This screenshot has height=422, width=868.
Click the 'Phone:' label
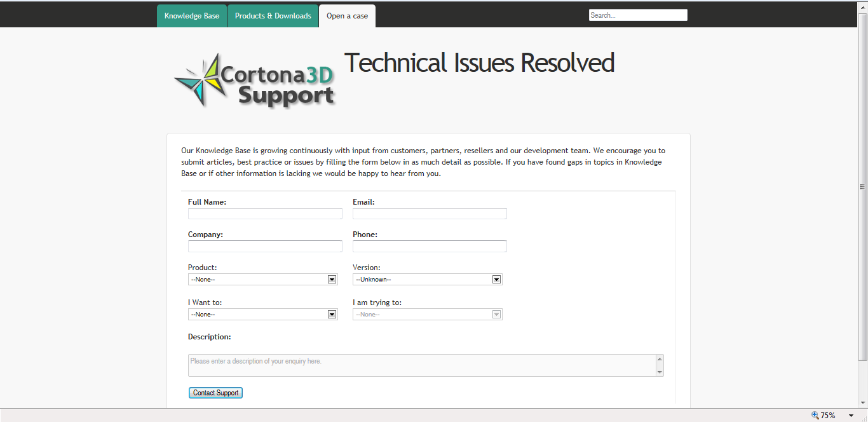pyautogui.click(x=365, y=235)
